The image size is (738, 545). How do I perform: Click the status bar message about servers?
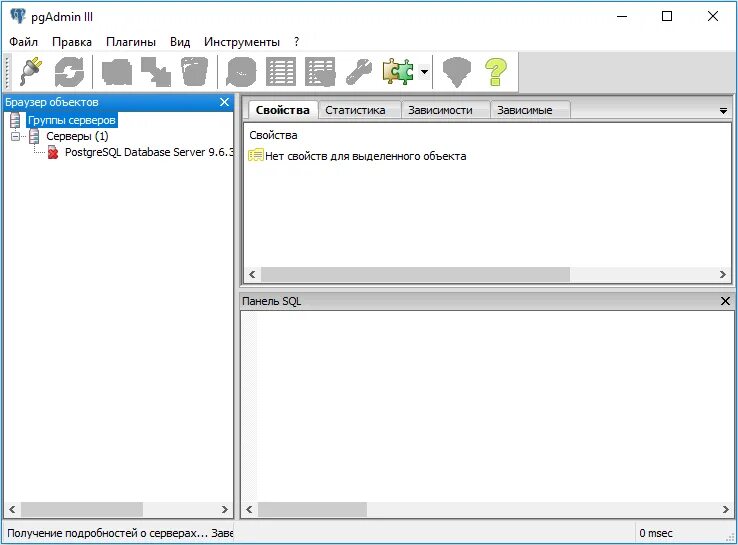coord(120,533)
